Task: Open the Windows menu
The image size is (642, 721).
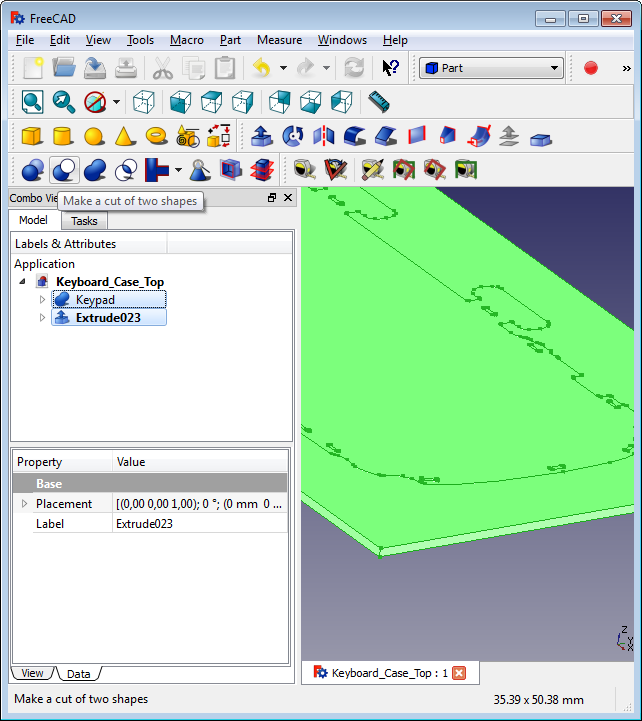Action: point(342,40)
